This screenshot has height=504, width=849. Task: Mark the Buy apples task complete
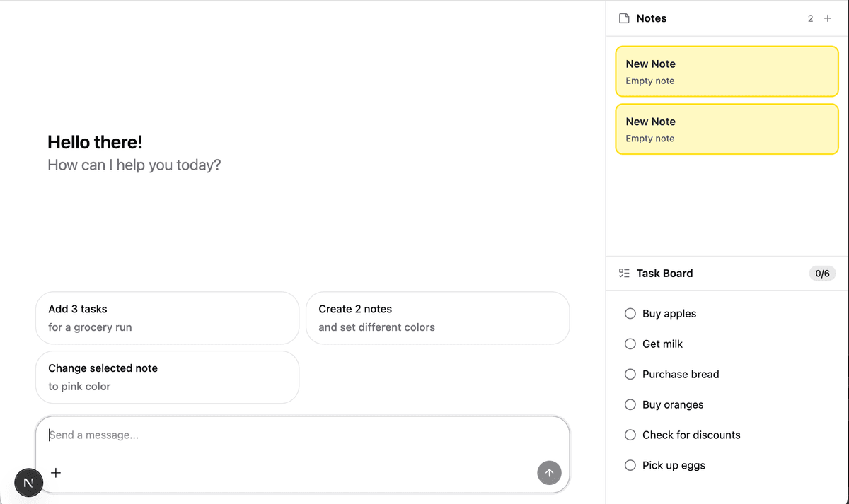(630, 314)
